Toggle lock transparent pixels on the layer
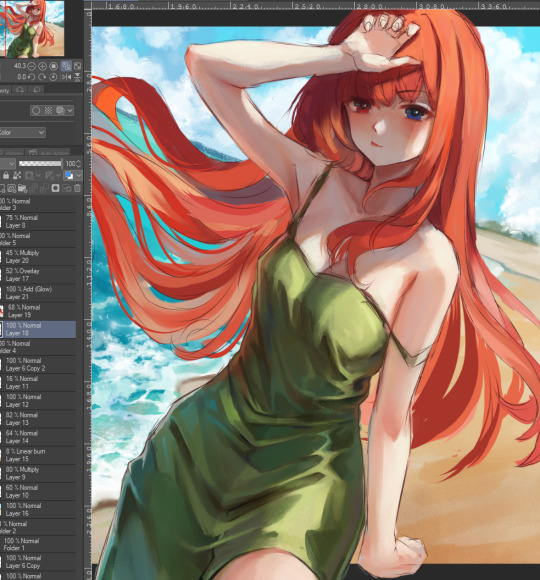The height and width of the screenshot is (580, 540). 17,175
